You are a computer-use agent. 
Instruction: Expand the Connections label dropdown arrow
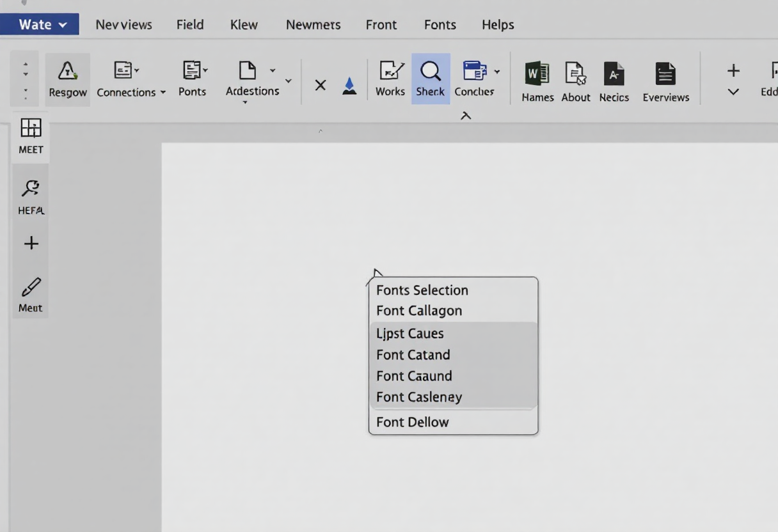pos(163,93)
